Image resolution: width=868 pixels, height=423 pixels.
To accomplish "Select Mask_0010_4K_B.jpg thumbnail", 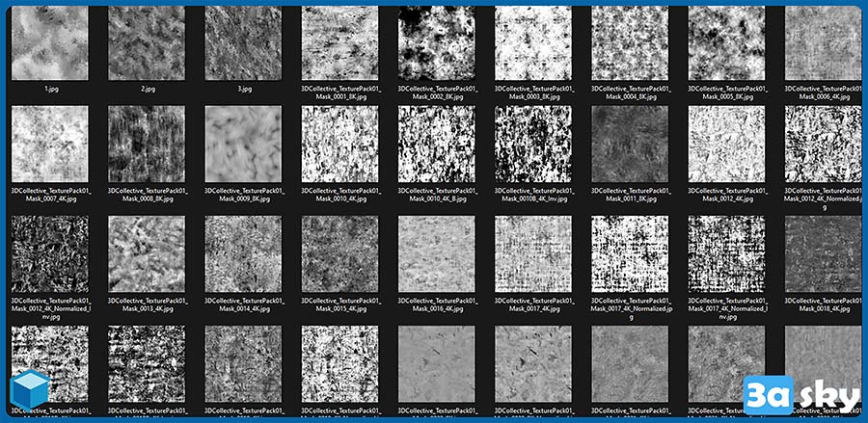I will pos(437,144).
